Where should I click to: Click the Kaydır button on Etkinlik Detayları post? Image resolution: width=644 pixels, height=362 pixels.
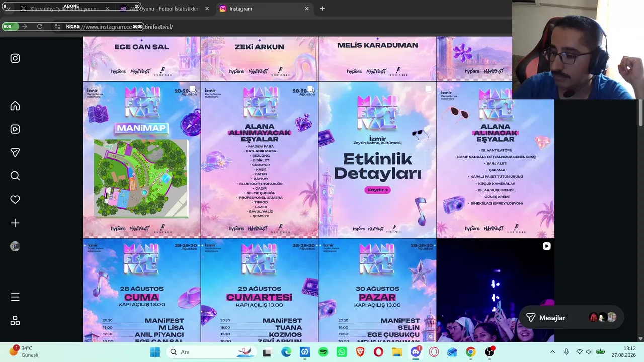(x=377, y=190)
